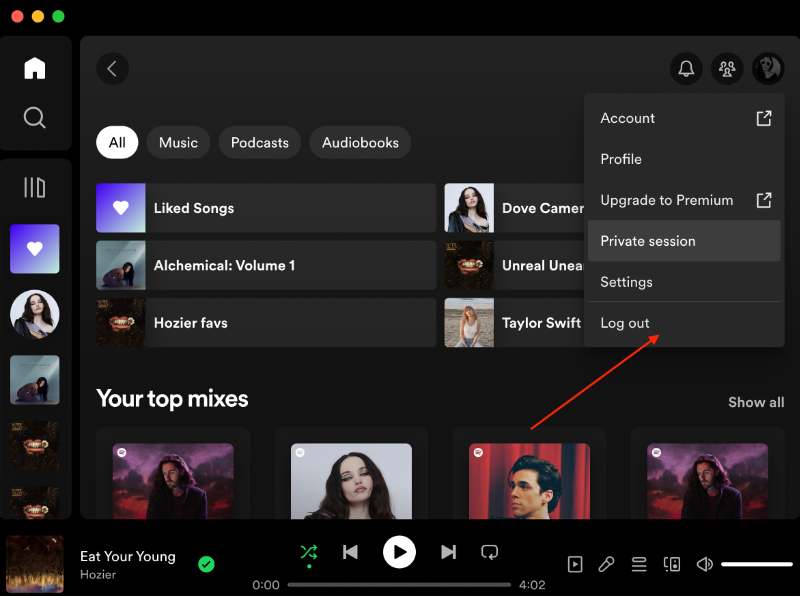Open Connect to a device

(x=672, y=564)
